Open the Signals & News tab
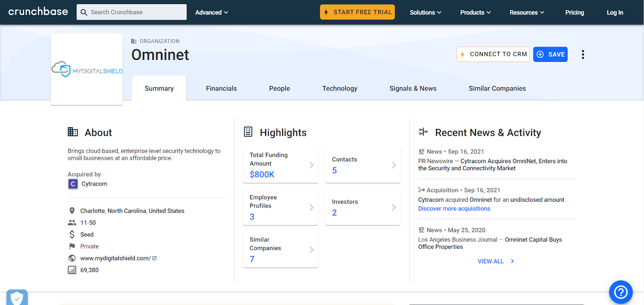Viewport: 644px width, 305px height. [x=413, y=88]
